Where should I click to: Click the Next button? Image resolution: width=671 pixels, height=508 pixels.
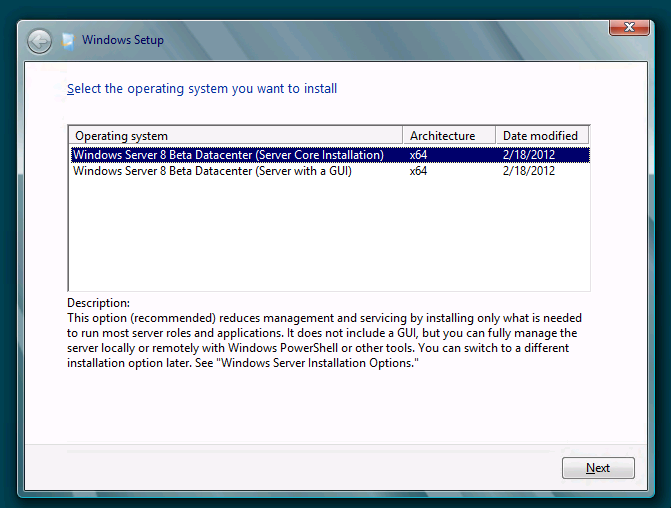598,468
